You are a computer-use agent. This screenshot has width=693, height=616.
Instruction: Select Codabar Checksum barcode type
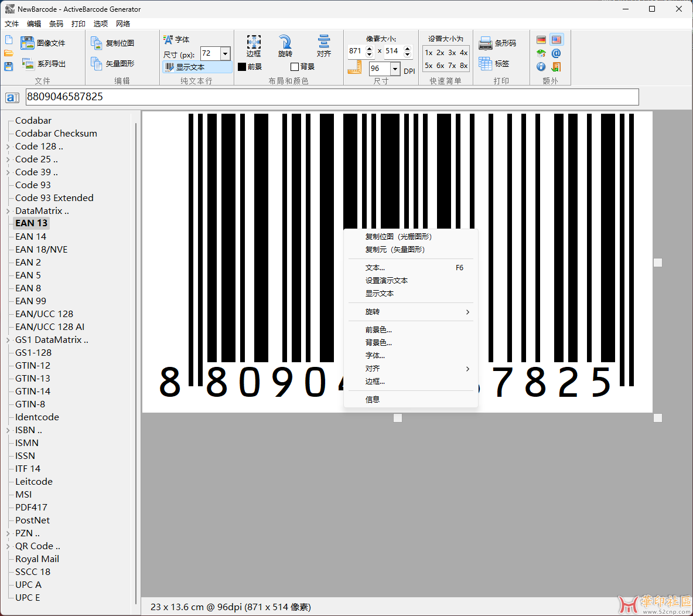pos(56,134)
